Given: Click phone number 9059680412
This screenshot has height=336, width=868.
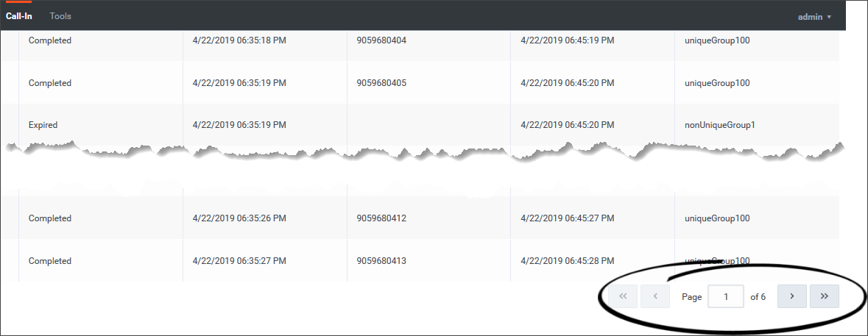Looking at the screenshot, I should [381, 218].
